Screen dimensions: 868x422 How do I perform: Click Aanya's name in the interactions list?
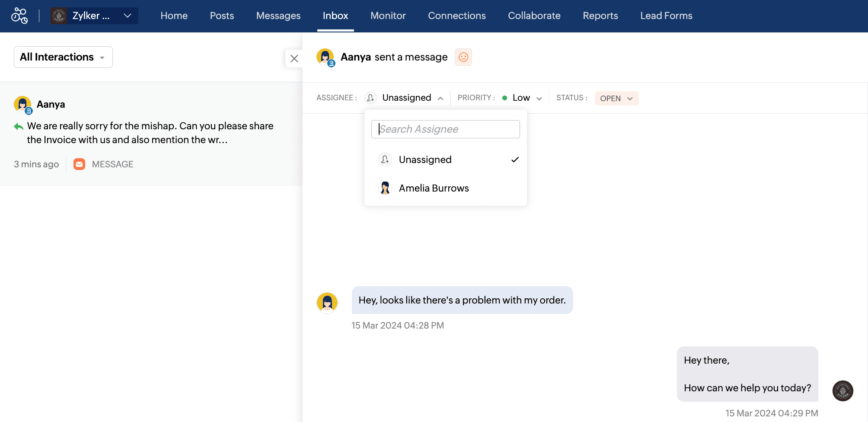pyautogui.click(x=51, y=104)
